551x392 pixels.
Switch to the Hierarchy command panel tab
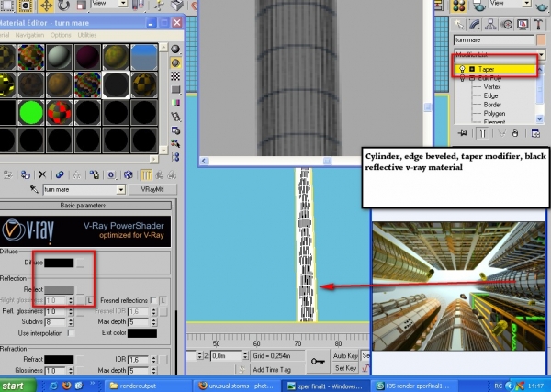click(490, 24)
